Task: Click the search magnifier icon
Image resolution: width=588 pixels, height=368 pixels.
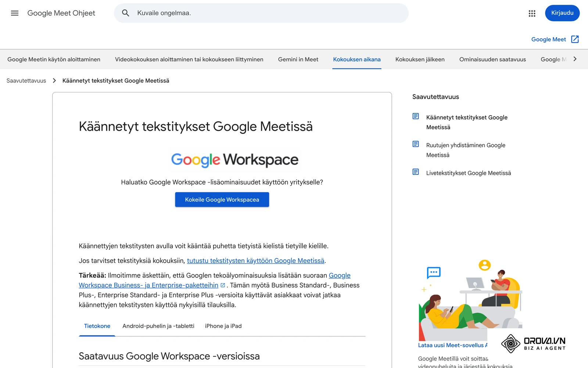Action: (x=126, y=13)
